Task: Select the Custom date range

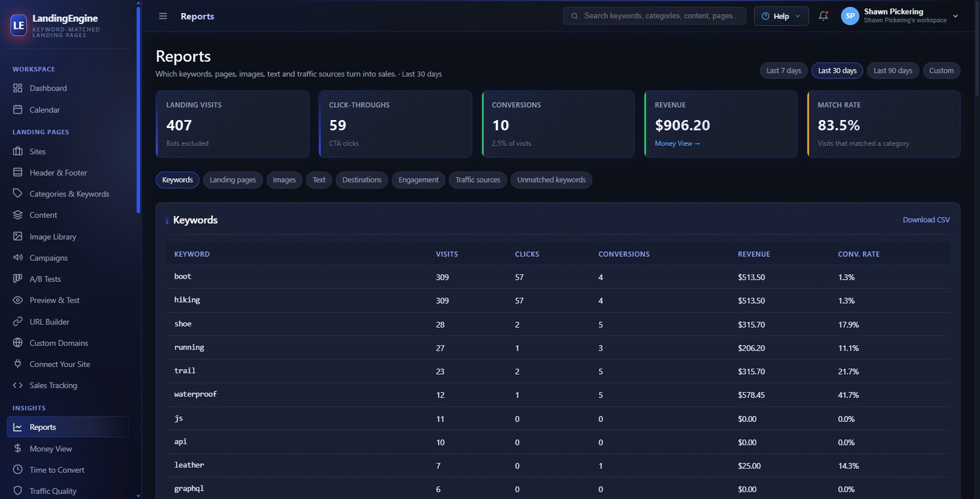Action: [x=941, y=70]
